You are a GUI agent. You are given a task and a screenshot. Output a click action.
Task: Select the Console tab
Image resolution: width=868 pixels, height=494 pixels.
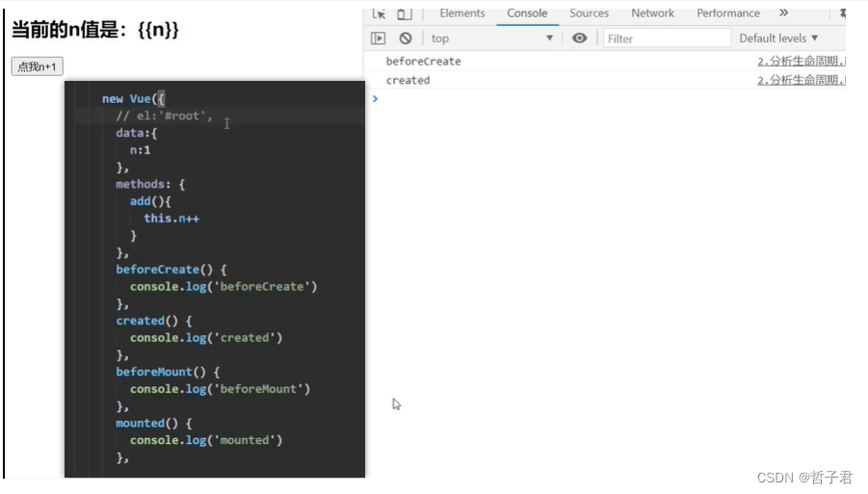[527, 13]
